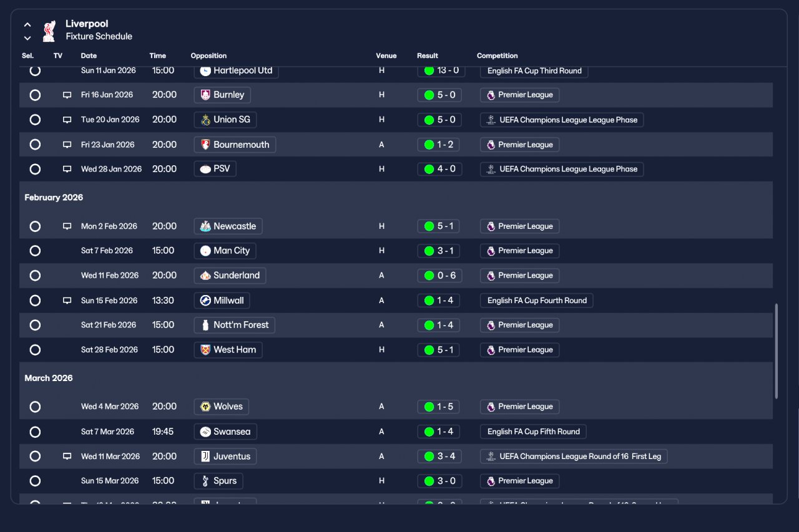Click the fixture list vertical scrollbar
This screenshot has width=799, height=532.
click(777, 351)
